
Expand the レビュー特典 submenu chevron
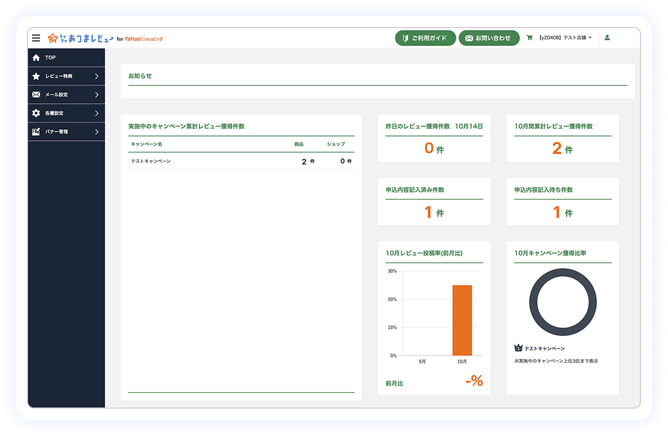(96, 76)
